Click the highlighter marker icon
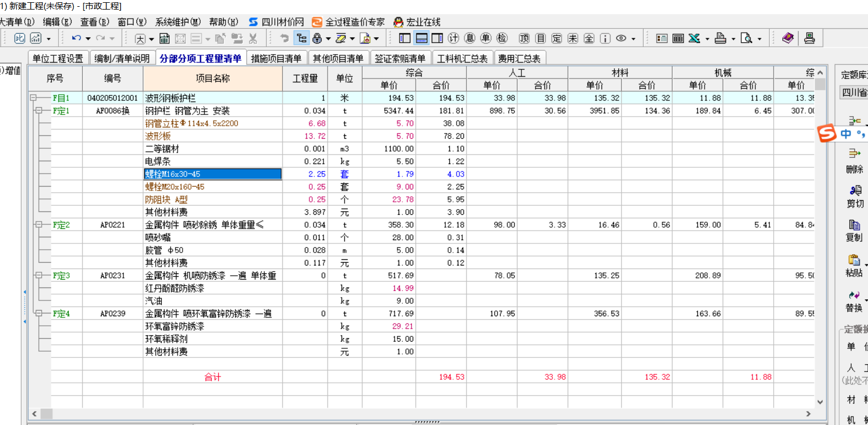 pyautogui.click(x=340, y=38)
